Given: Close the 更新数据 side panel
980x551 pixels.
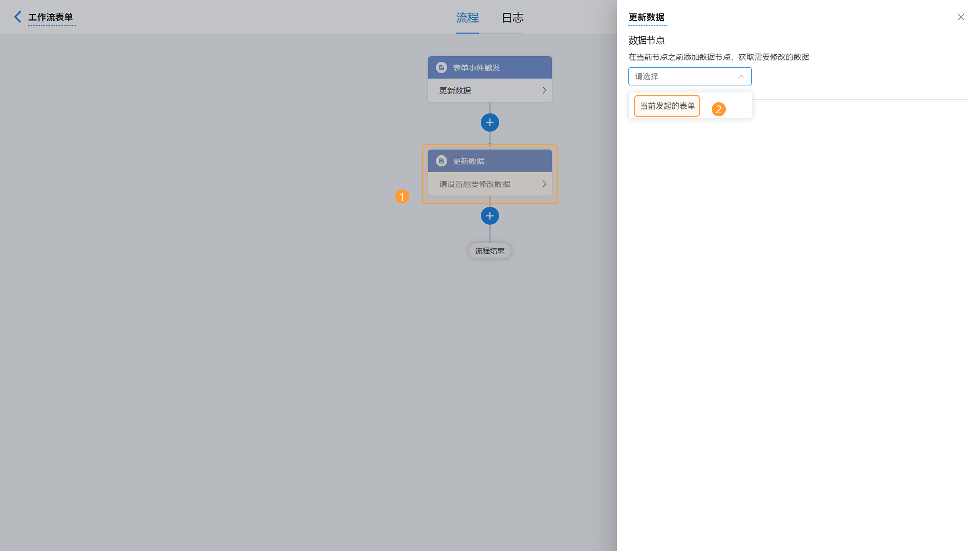Looking at the screenshot, I should click(961, 17).
